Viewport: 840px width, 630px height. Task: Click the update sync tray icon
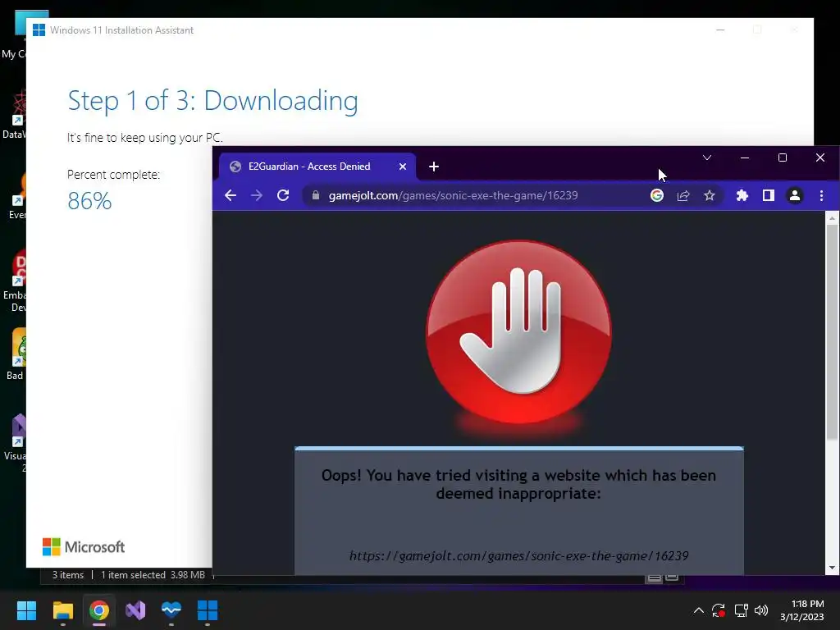(719, 610)
